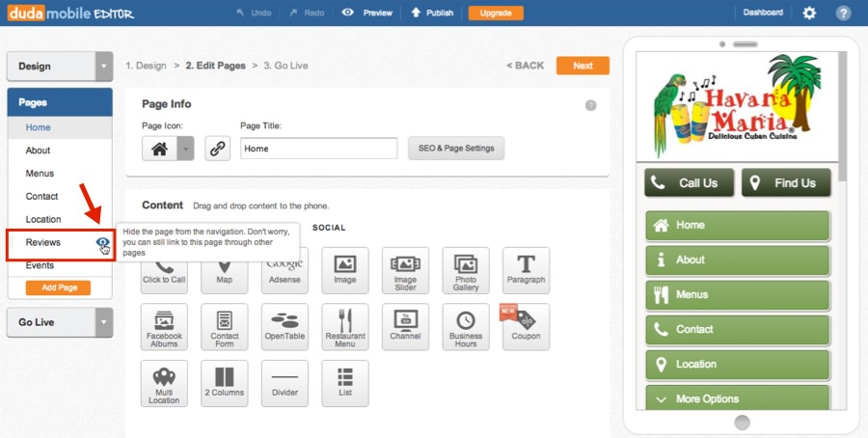The image size is (868, 438).
Task: Select the Paragraph text widget
Action: (526, 270)
